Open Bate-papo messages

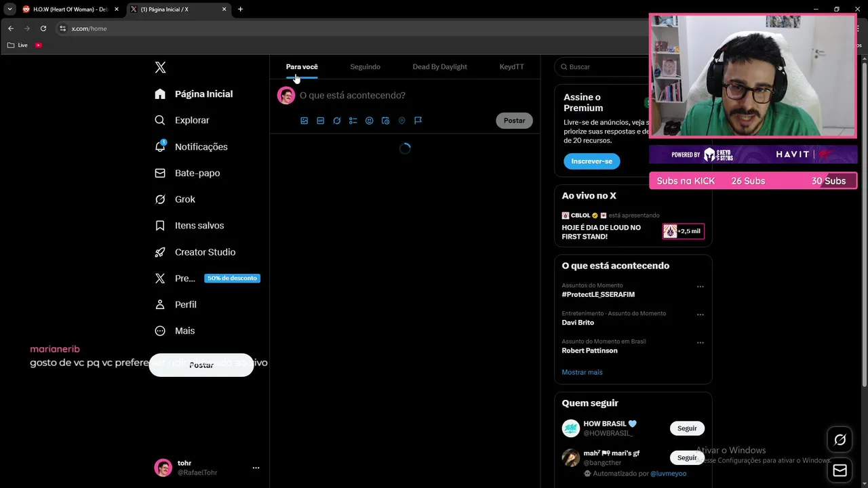point(188,173)
